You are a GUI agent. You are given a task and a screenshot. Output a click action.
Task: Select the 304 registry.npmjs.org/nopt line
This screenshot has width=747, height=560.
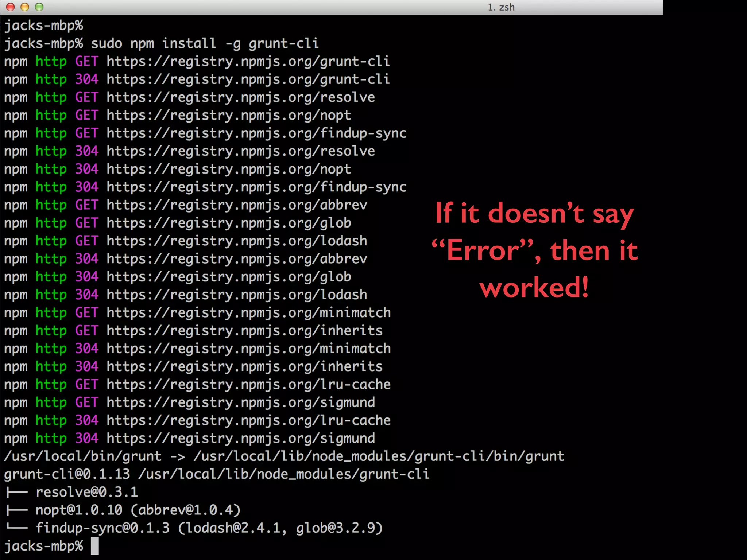tap(178, 169)
